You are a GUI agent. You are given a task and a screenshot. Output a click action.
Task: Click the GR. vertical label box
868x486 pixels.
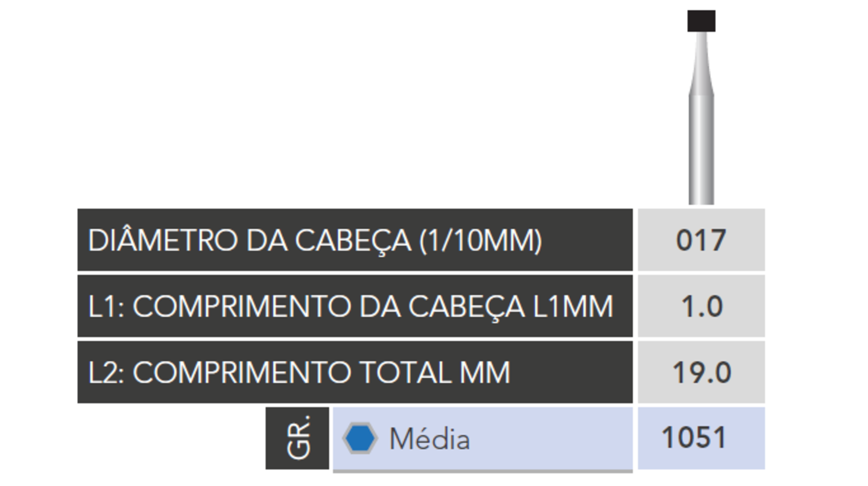point(297,438)
